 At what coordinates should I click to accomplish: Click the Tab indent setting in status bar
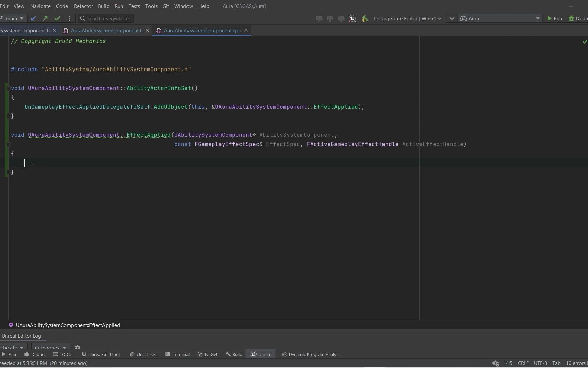[556, 363]
